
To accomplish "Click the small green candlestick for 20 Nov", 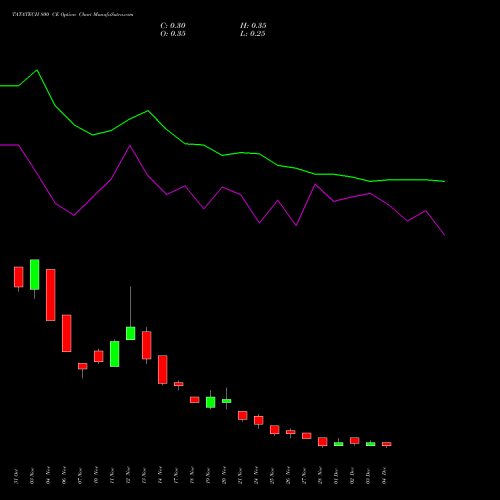I will click(x=227, y=401).
